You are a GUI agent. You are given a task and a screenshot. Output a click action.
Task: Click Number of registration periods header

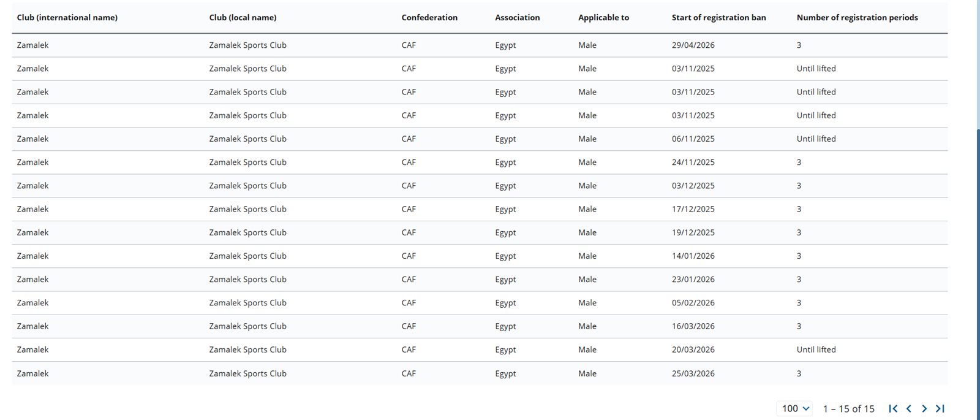point(857,18)
